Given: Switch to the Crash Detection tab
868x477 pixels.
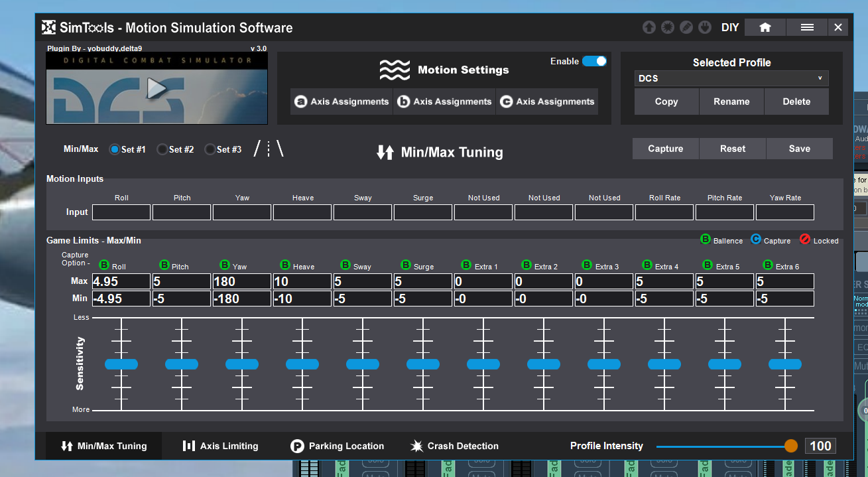Looking at the screenshot, I should point(454,446).
